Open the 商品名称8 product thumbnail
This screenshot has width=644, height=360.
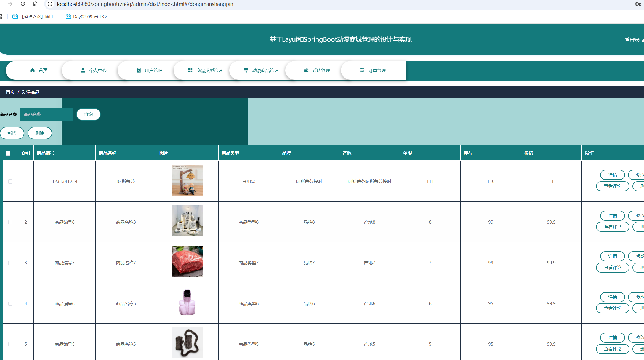(x=187, y=221)
